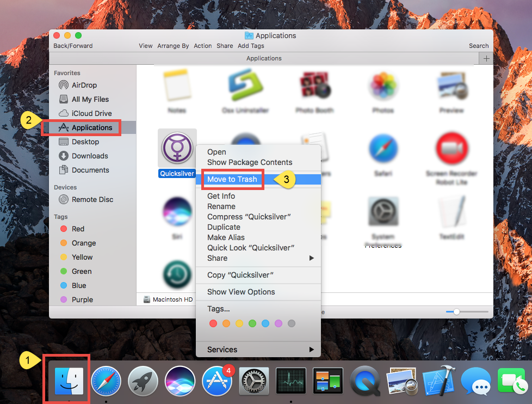Open the Arrange By dropdown
532x404 pixels.
coord(173,46)
